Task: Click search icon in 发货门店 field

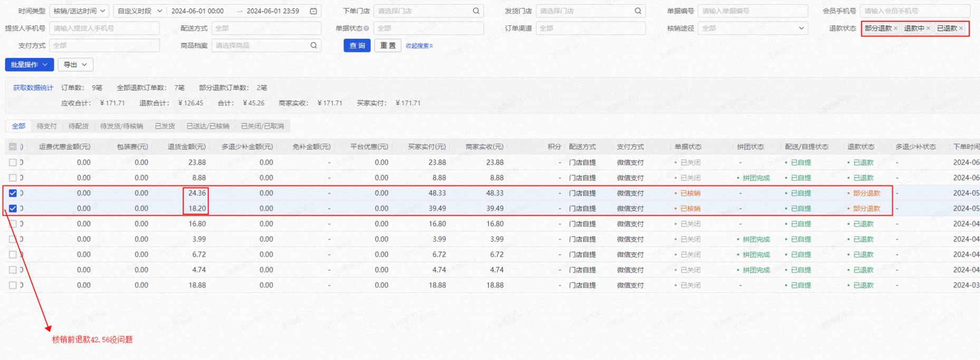Action: [x=638, y=11]
